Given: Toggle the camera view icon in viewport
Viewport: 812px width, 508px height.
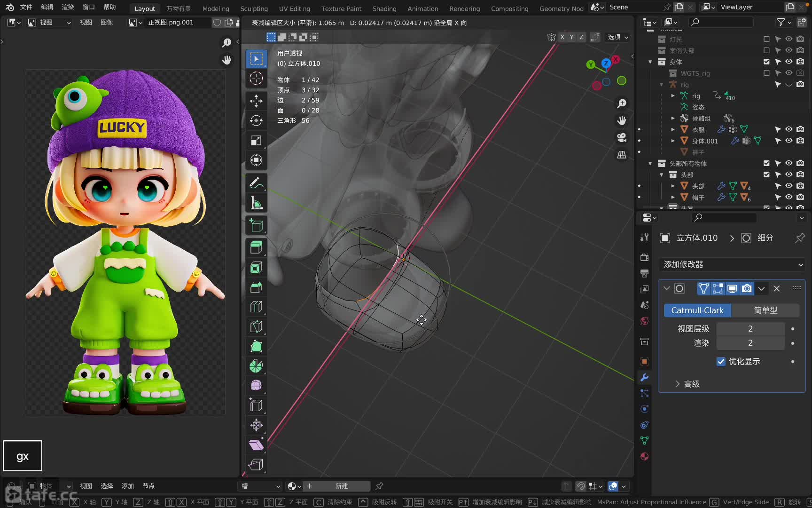Looking at the screenshot, I should (x=622, y=137).
